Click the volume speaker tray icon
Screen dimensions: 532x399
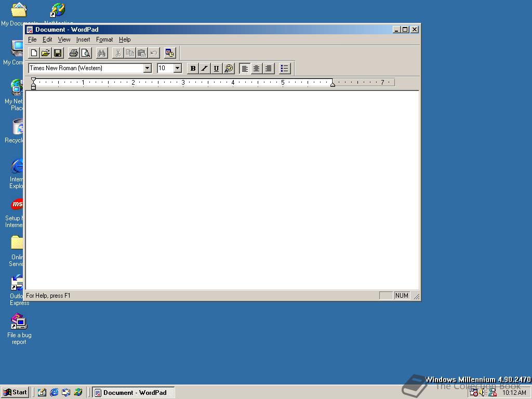coord(483,393)
